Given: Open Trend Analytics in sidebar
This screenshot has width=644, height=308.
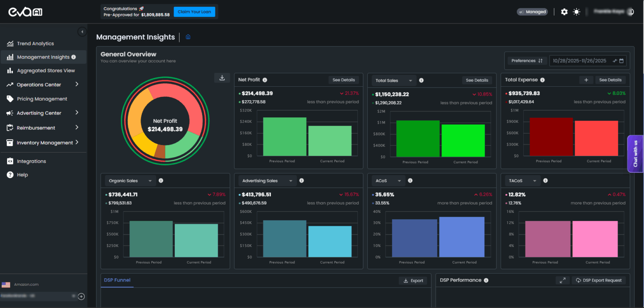Looking at the screenshot, I should (x=35, y=44).
